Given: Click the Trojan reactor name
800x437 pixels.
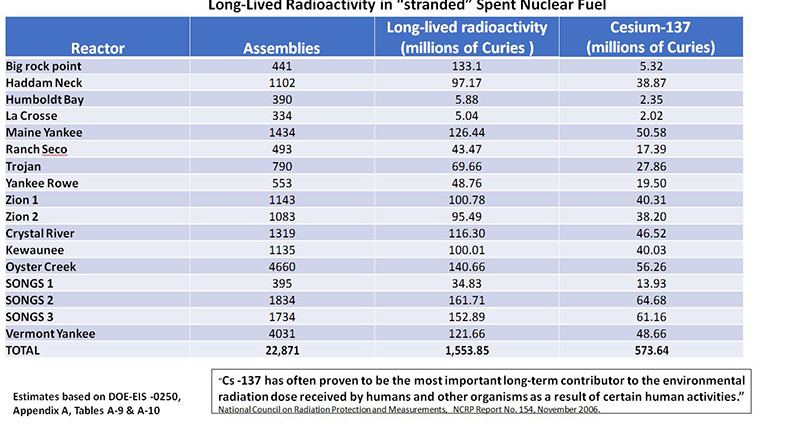Looking at the screenshot, I should pyautogui.click(x=23, y=166).
